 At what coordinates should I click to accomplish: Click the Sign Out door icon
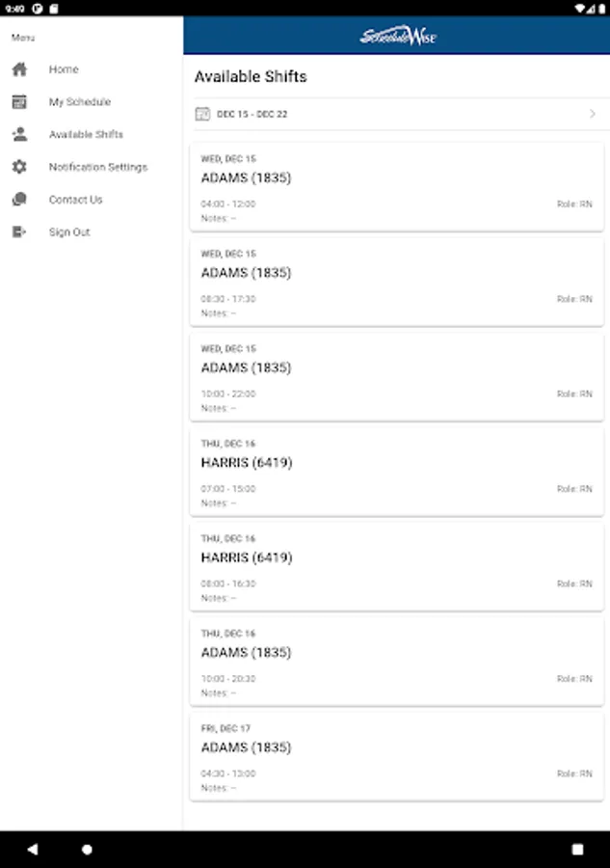click(19, 232)
